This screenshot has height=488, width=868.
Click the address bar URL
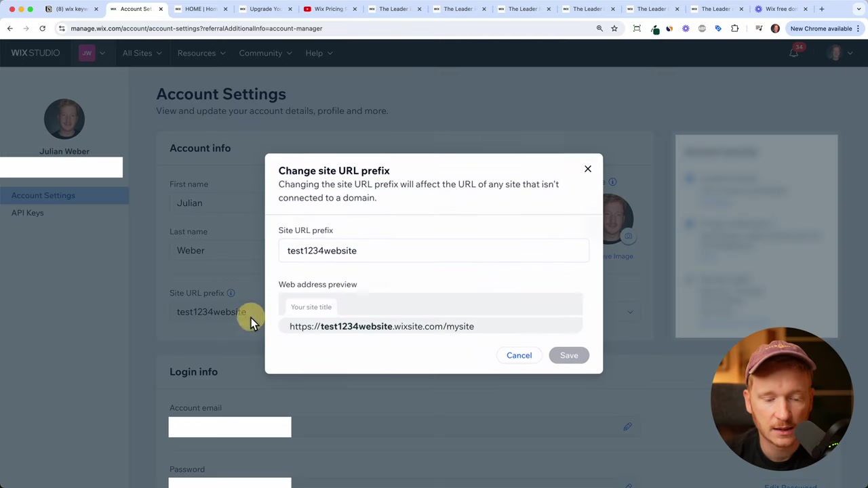[197, 28]
